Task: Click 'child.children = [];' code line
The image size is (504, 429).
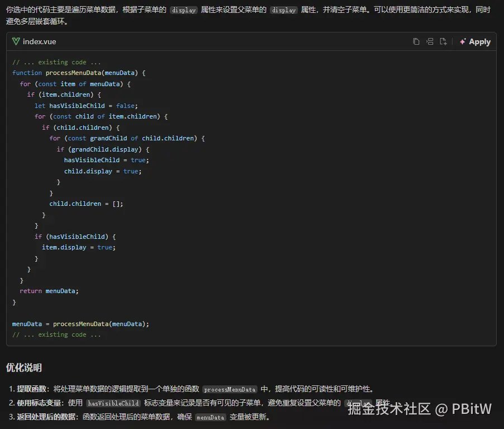Action: [86, 204]
